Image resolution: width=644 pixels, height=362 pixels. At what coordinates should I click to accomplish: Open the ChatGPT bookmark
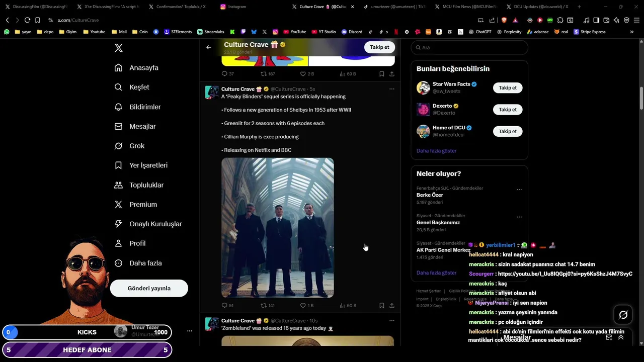[480, 32]
